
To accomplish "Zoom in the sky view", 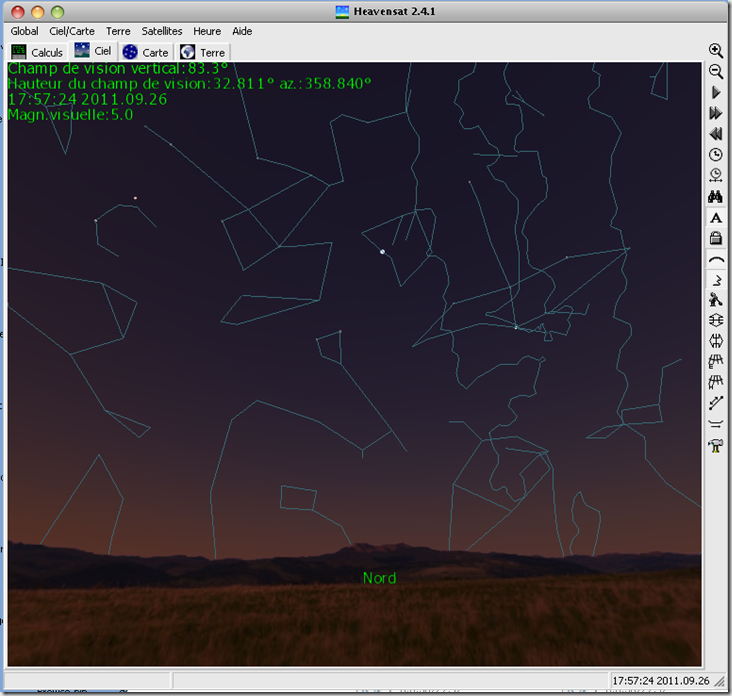I will pos(716,50).
